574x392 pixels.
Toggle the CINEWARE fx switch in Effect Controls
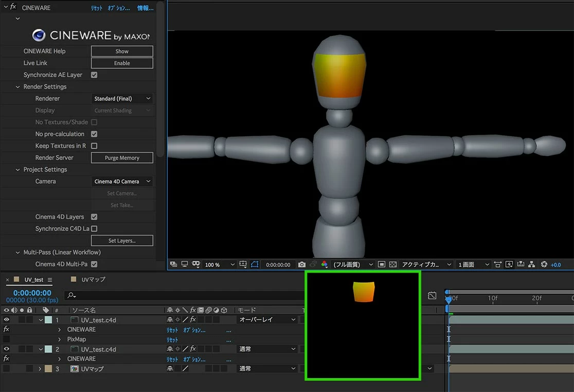point(13,7)
